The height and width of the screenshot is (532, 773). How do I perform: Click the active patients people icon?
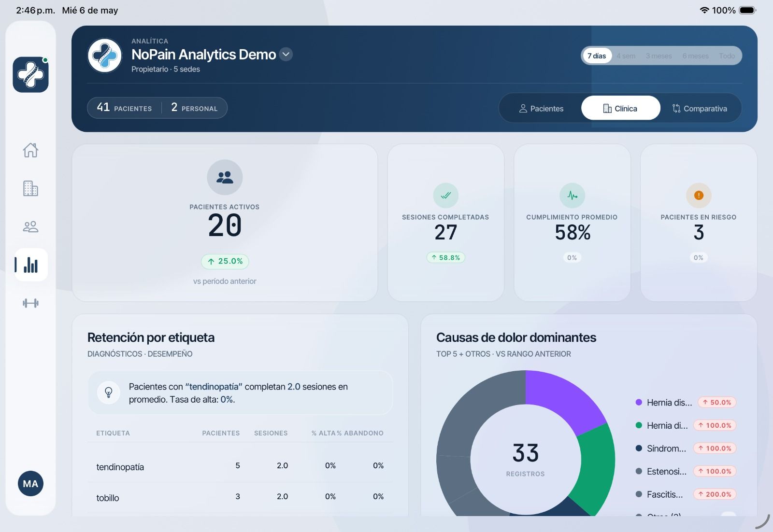[x=225, y=177]
